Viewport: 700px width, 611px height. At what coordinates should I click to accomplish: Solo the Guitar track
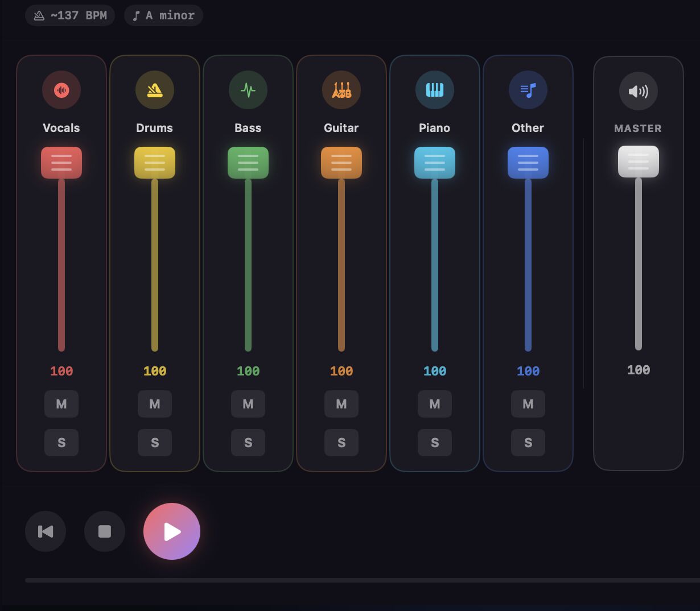pos(341,443)
